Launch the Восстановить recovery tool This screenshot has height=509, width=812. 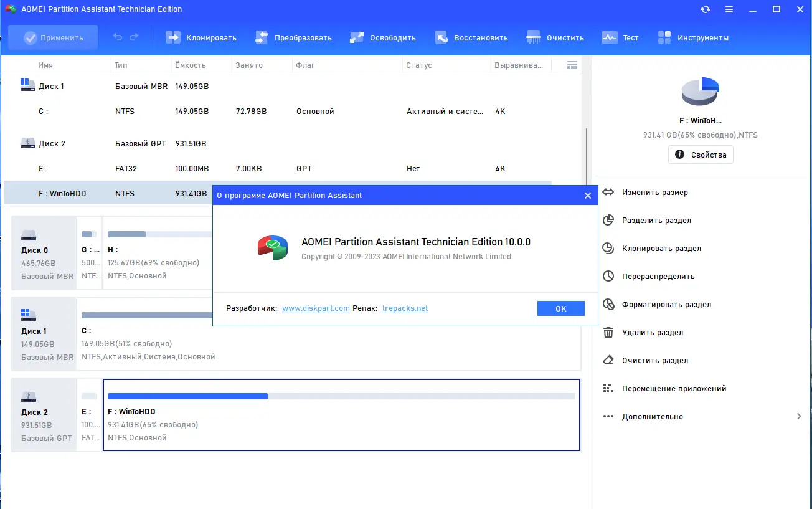pos(471,37)
